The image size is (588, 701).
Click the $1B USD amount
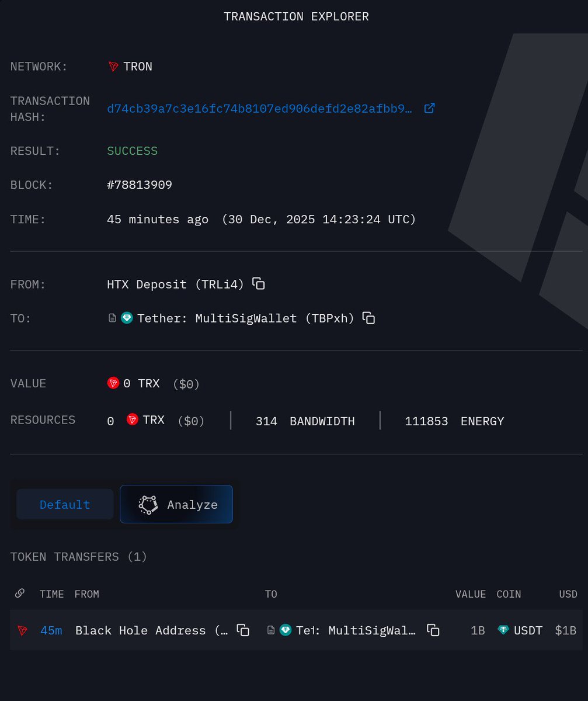coord(565,630)
